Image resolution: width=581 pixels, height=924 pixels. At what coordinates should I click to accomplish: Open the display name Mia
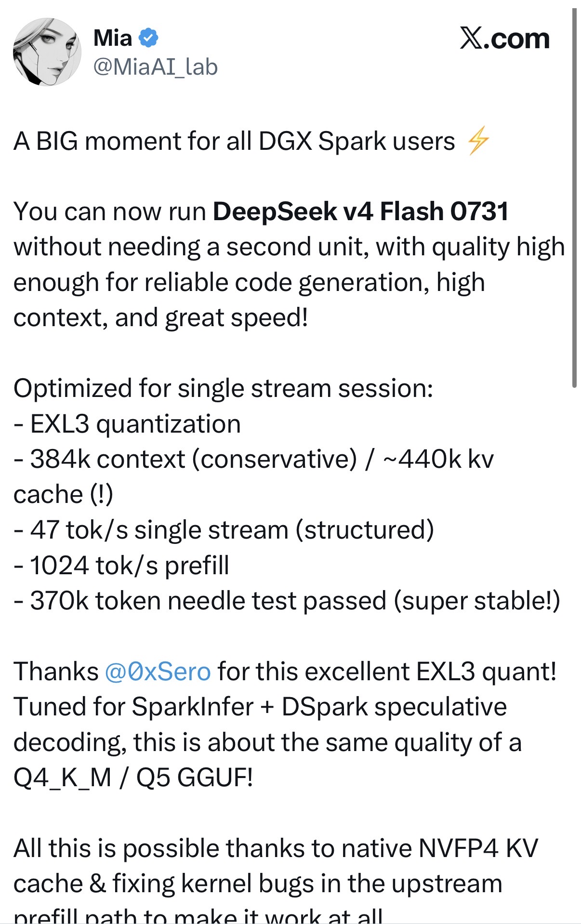tap(113, 38)
